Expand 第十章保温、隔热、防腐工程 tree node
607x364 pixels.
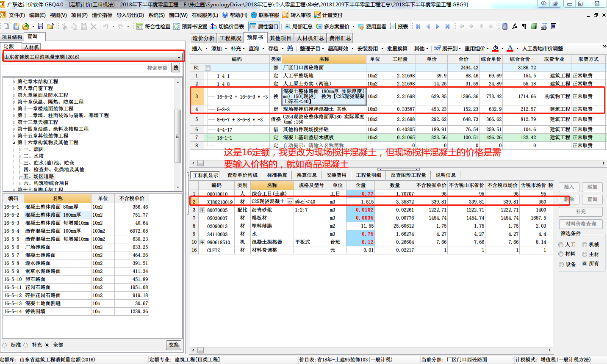14,102
